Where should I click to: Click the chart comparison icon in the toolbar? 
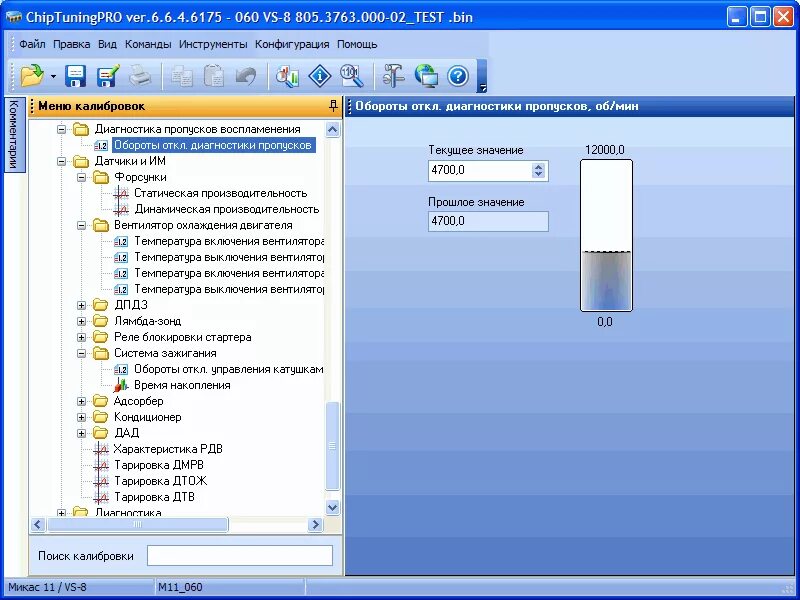[x=288, y=76]
